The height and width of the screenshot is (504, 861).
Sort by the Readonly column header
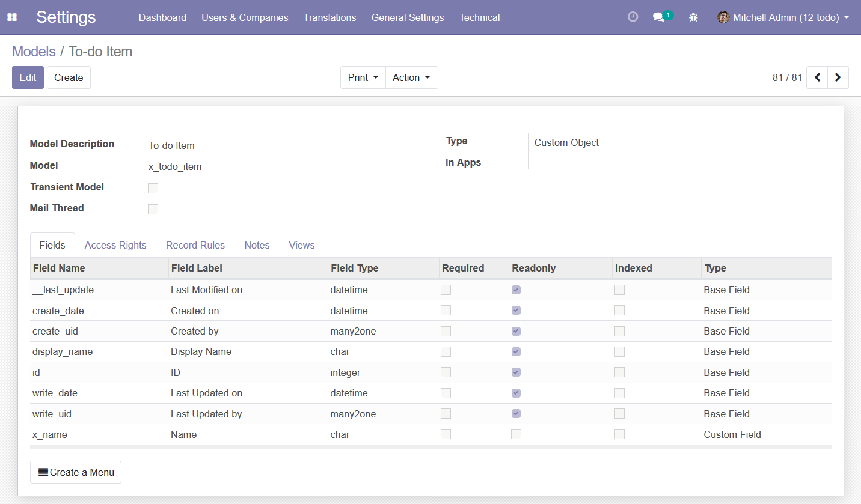pyautogui.click(x=561, y=268)
